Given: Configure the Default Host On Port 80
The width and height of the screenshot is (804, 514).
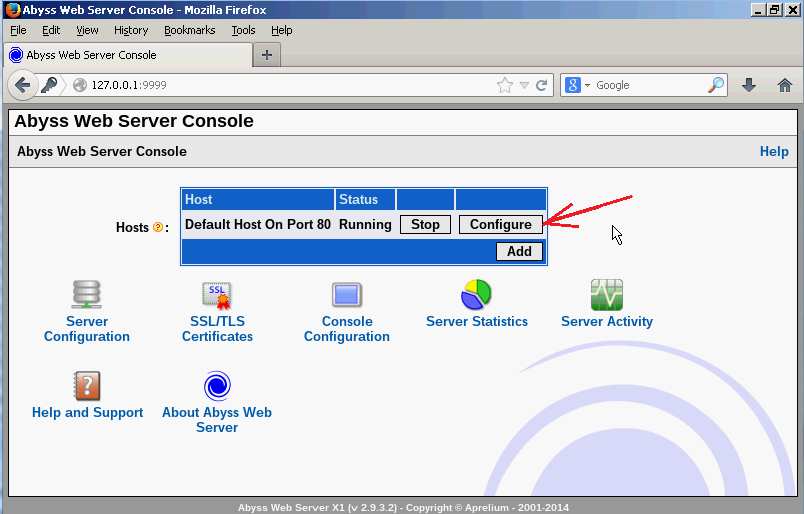Looking at the screenshot, I should point(500,225).
